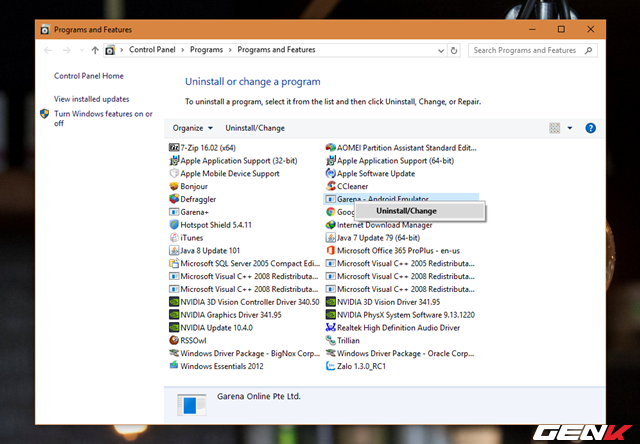Viewport: 640px width, 444px height.
Task: Click the search magnifier icon
Action: (588, 51)
